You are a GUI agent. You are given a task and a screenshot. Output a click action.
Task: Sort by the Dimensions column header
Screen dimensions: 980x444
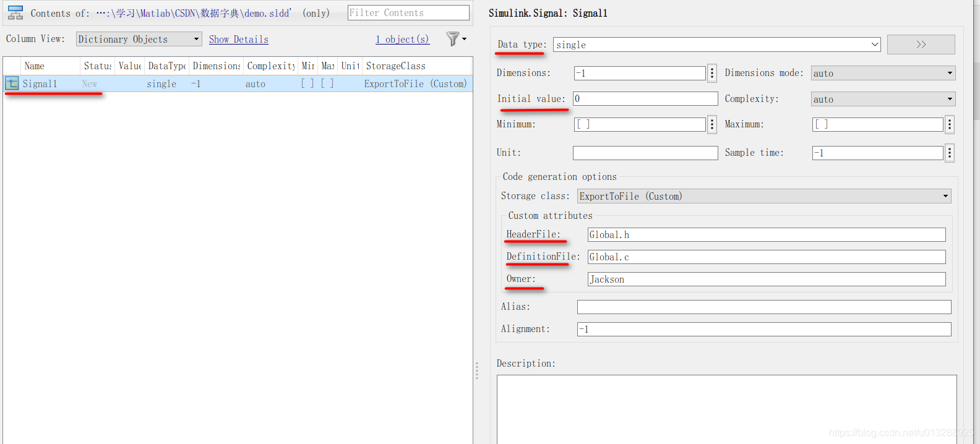point(217,66)
